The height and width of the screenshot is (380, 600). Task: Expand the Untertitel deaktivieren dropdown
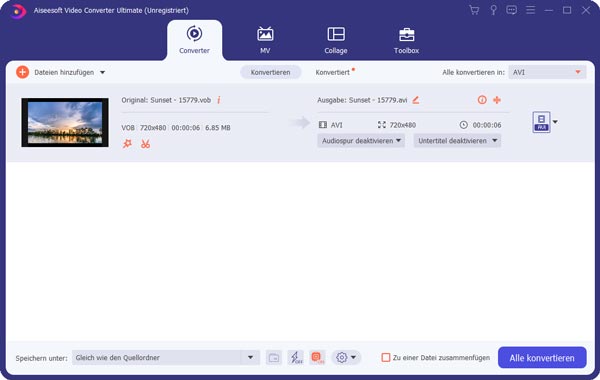457,141
